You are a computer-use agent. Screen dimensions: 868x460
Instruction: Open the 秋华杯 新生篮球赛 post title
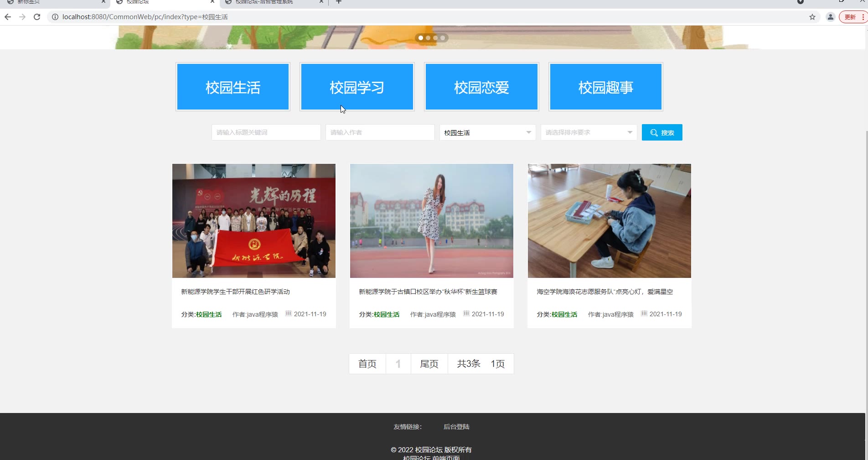pyautogui.click(x=428, y=292)
